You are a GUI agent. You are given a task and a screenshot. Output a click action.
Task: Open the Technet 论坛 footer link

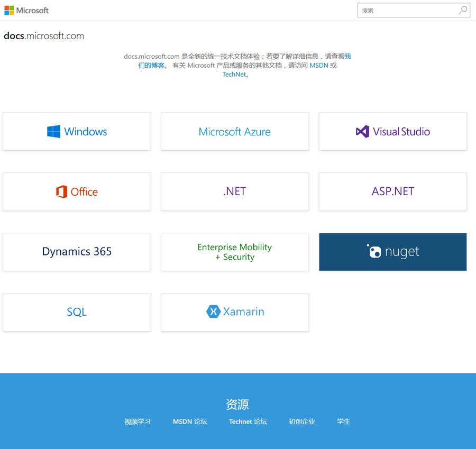pyautogui.click(x=248, y=421)
